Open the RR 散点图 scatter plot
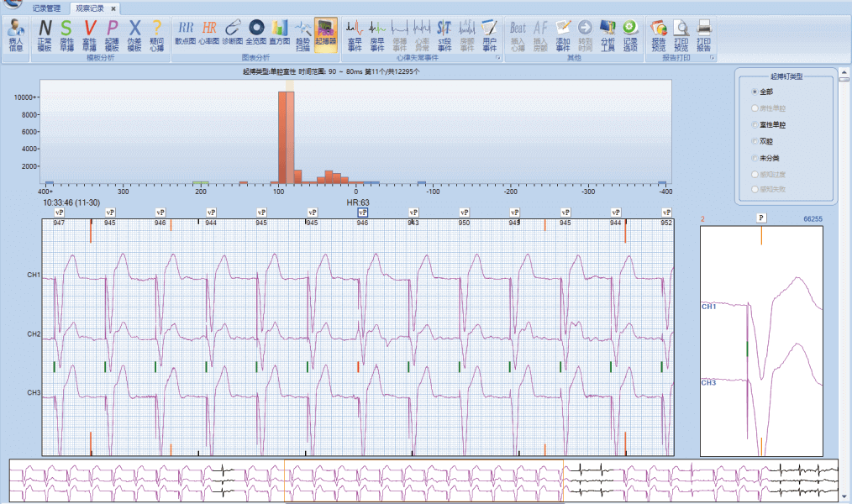The image size is (852, 504). pyautogui.click(x=185, y=33)
